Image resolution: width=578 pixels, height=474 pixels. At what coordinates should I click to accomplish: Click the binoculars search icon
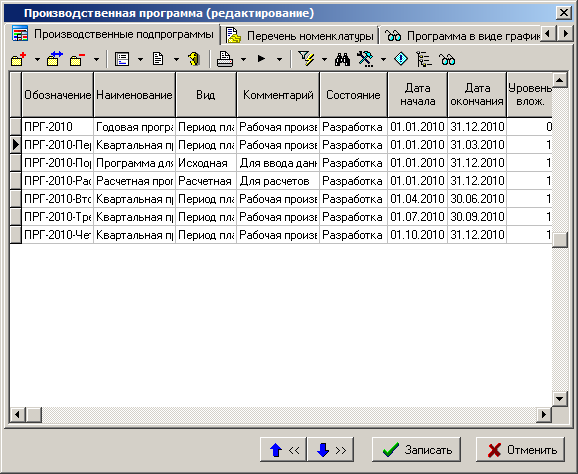pyautogui.click(x=342, y=59)
